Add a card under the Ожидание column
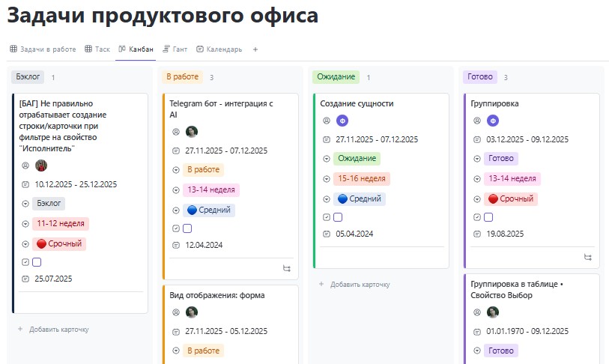The image size is (609, 364). tap(354, 285)
